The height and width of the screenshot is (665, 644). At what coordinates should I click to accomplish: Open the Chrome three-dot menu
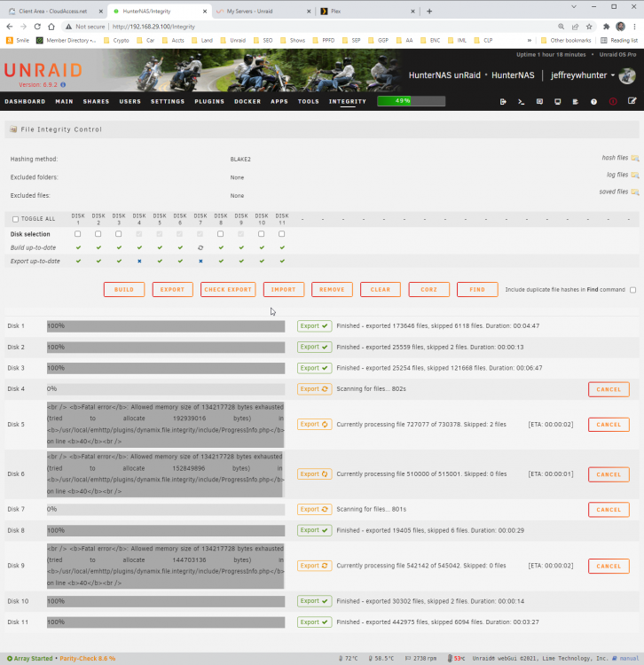click(x=634, y=27)
